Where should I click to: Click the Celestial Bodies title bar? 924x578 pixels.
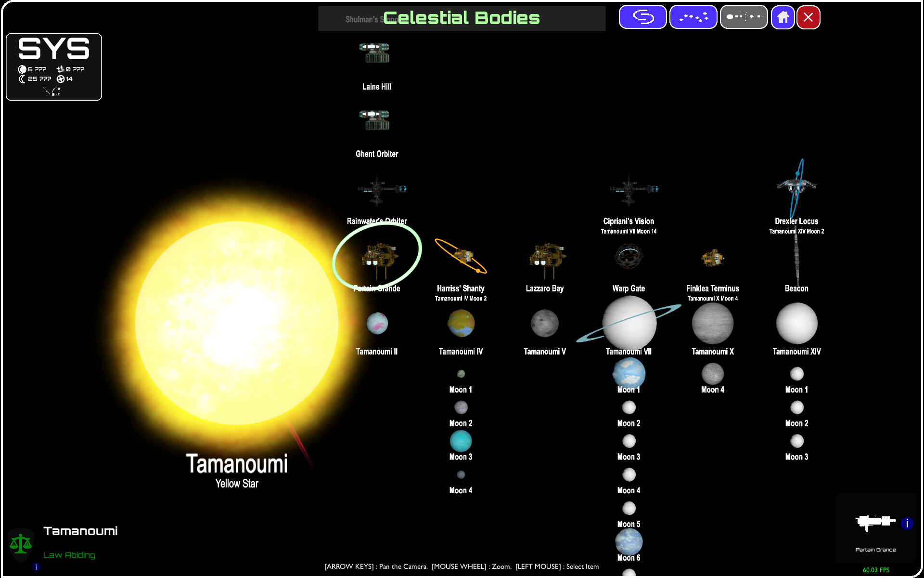pos(462,18)
